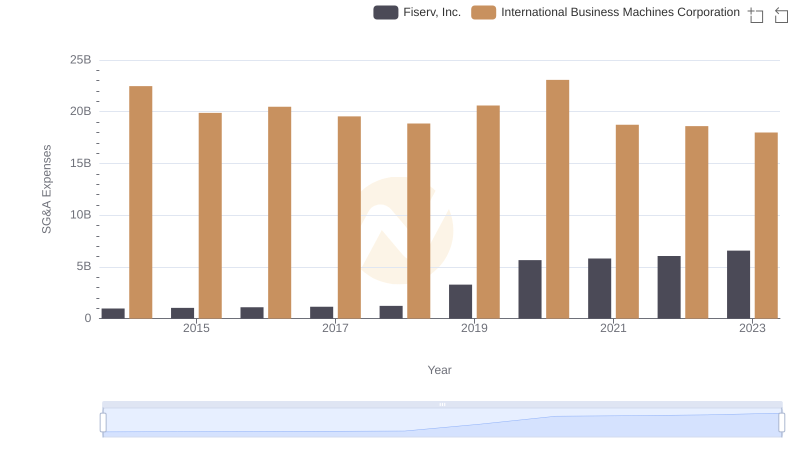Click the IBM bar for 2021
The height and width of the screenshot is (461, 800).
(627, 222)
